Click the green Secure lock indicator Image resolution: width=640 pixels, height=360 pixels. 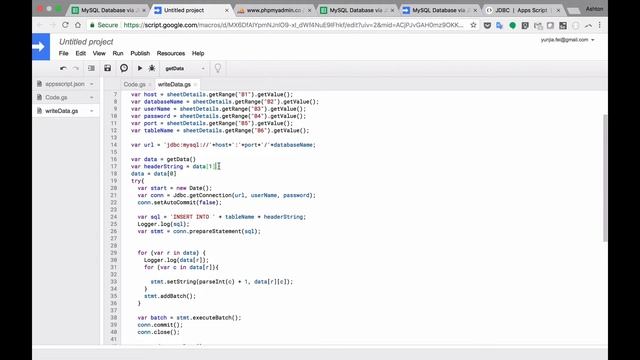(104, 25)
